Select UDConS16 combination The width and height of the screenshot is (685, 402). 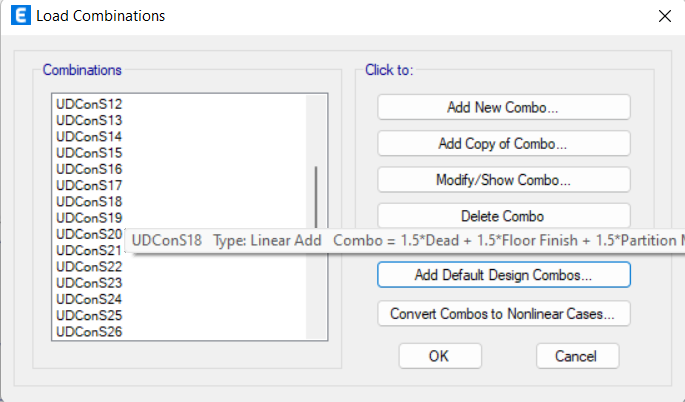(x=89, y=169)
